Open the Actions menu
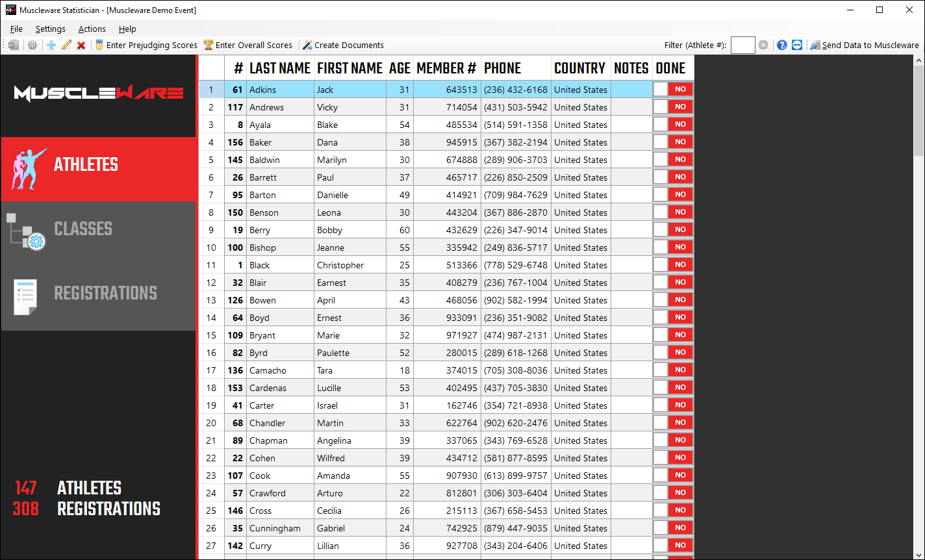925x560 pixels. 92,29
